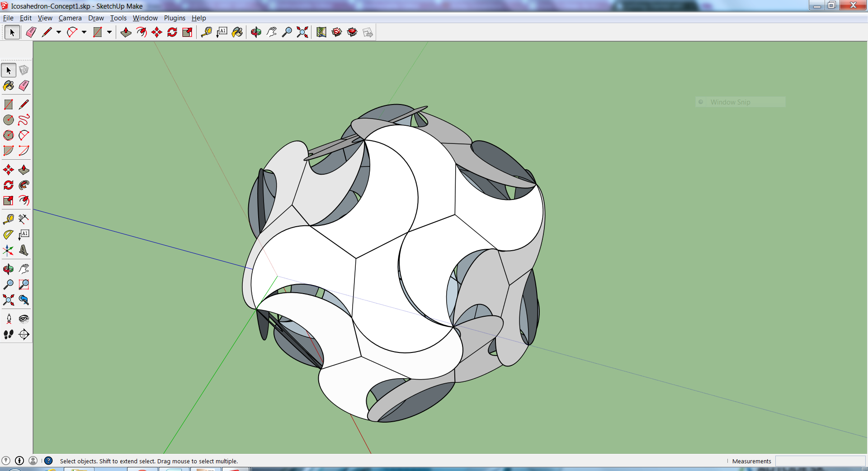
Task: Open the File menu
Action: click(x=8, y=18)
